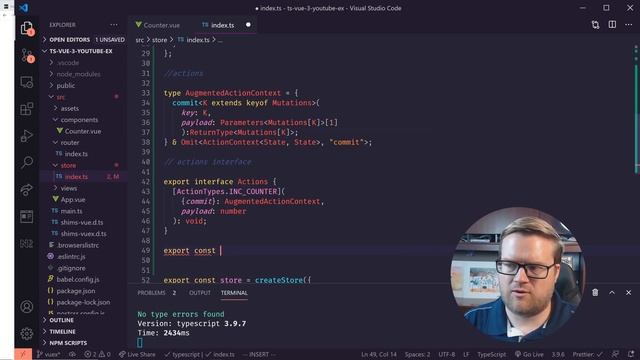
Task: Click the store breadcrumb segment
Action: pos(160,40)
